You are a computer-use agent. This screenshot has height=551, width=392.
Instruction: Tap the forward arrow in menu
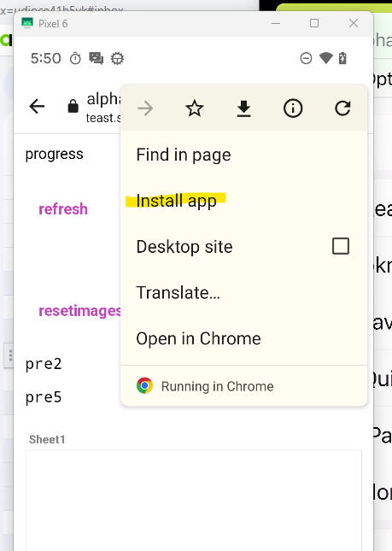(x=145, y=108)
